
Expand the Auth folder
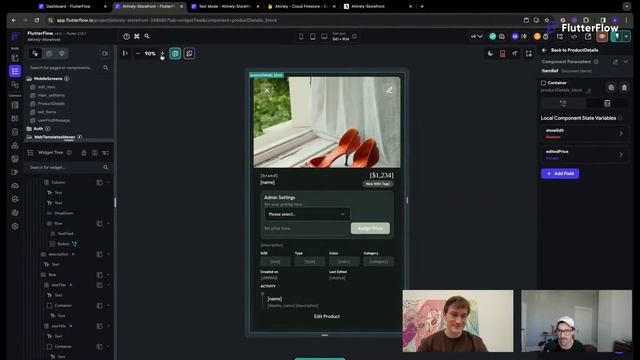click(38, 129)
